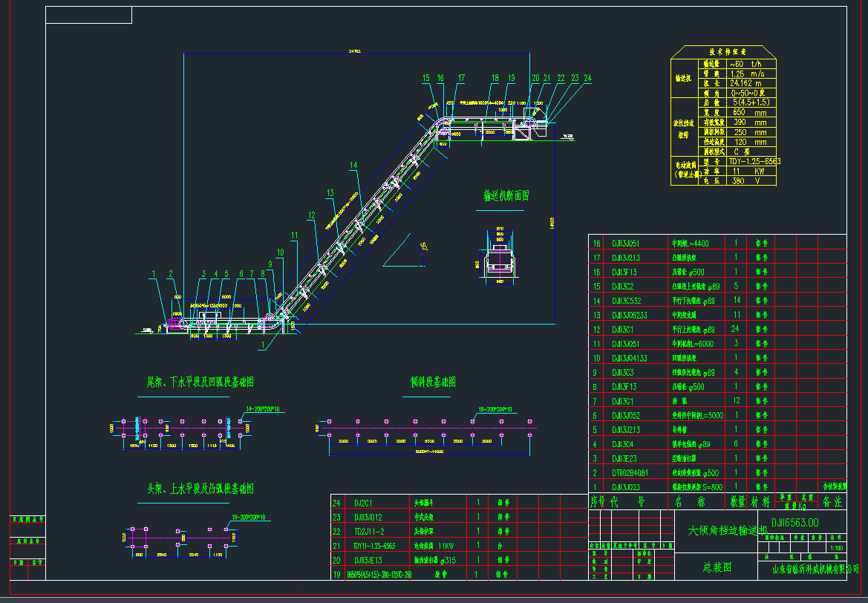Click the 输送机断面图 section view title
Image resolution: width=868 pixels, height=603 pixels.
[506, 196]
